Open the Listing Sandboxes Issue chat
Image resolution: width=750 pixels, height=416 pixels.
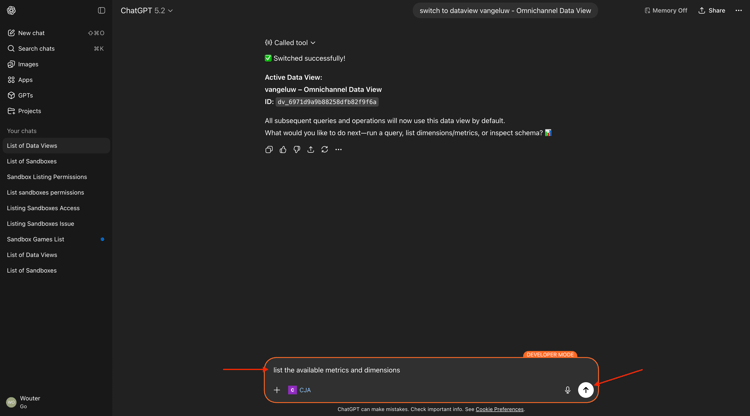pos(56,224)
